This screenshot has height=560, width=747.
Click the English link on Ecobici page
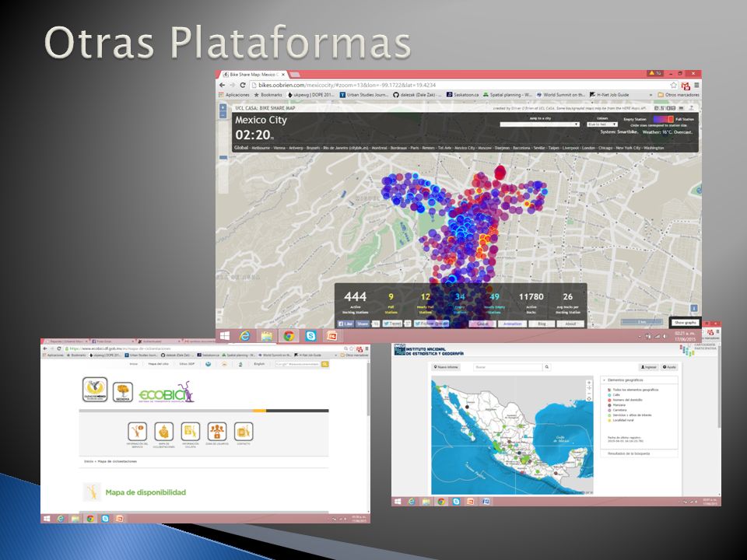259,364
